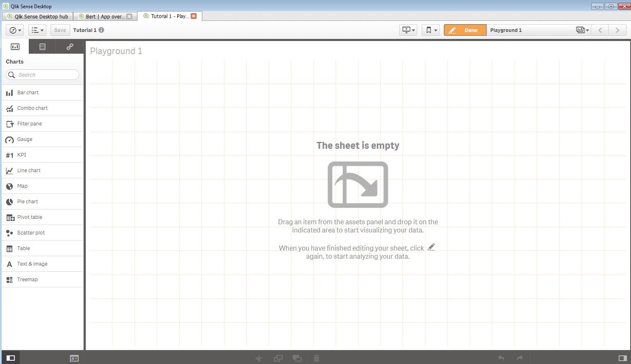This screenshot has height=364, width=631.
Task: Click the Playground 1 sheet title
Action: pos(116,51)
